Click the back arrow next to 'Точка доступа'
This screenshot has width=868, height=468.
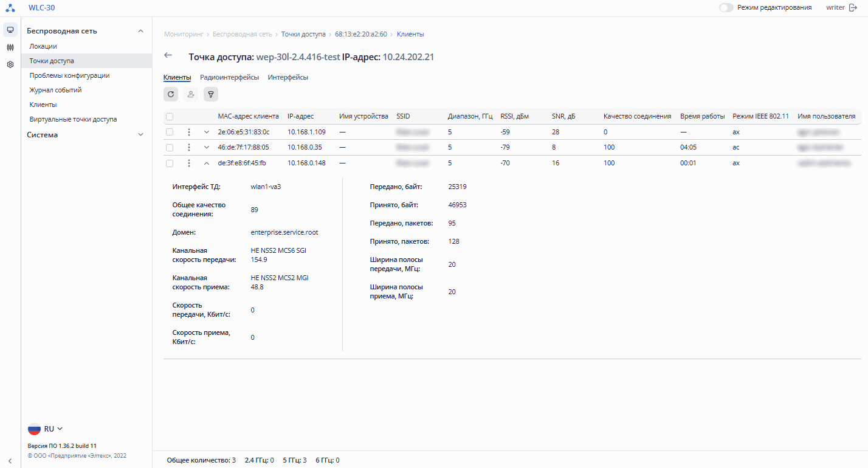[168, 55]
